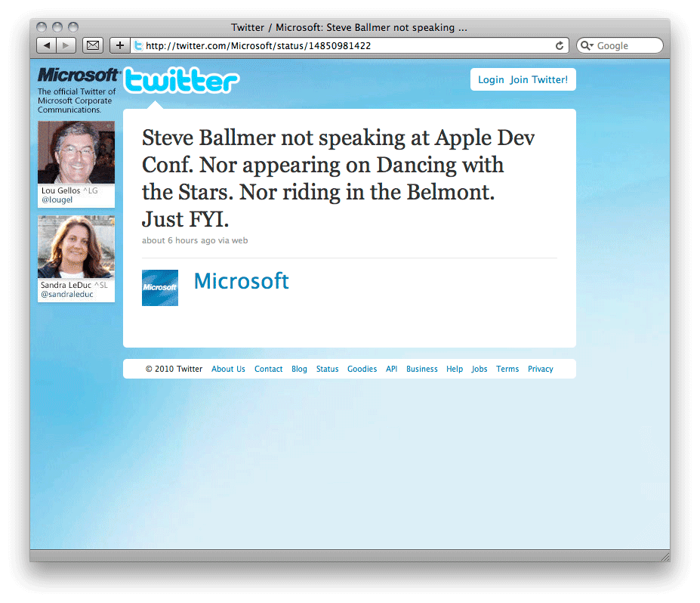Click the Microsoft avatar beside the tweet
Screen dimensions: 700x603
pos(160,288)
